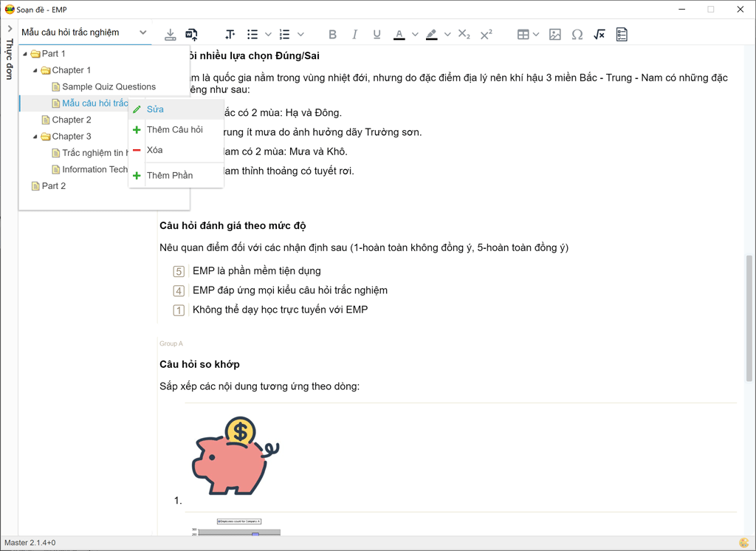Click the import/download icon in toolbar
The height and width of the screenshot is (551, 756).
171,34
